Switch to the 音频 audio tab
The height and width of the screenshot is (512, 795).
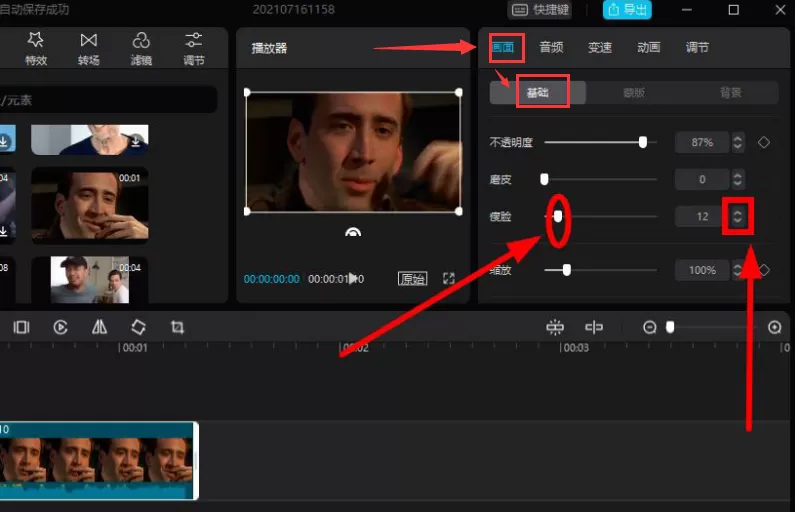coord(551,48)
